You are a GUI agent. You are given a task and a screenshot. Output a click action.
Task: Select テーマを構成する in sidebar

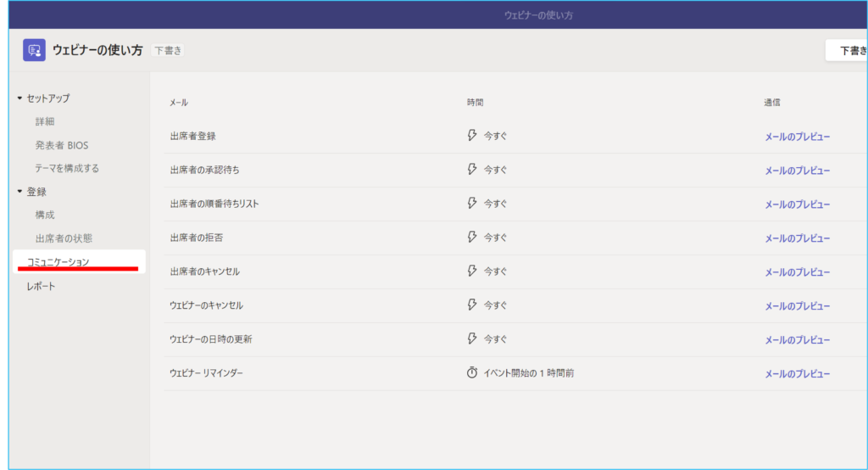(67, 168)
